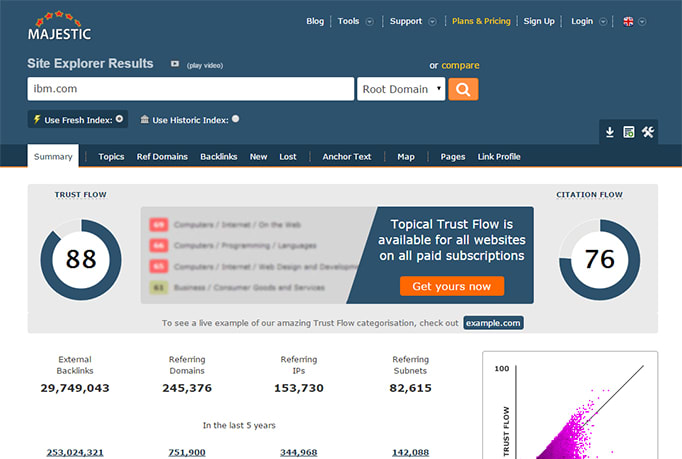Expand the Support menu arrow

click(432, 22)
